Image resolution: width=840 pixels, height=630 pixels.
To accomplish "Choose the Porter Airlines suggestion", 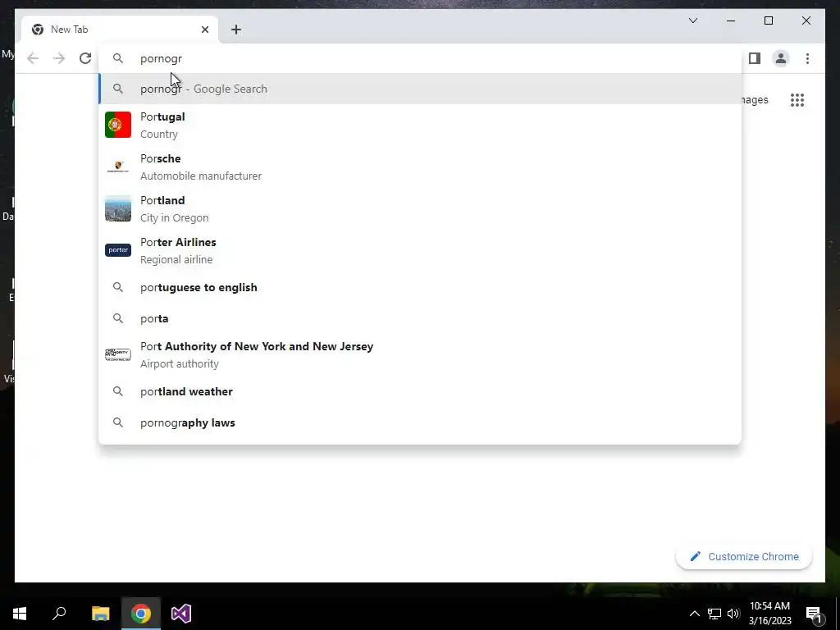I will [x=420, y=250].
